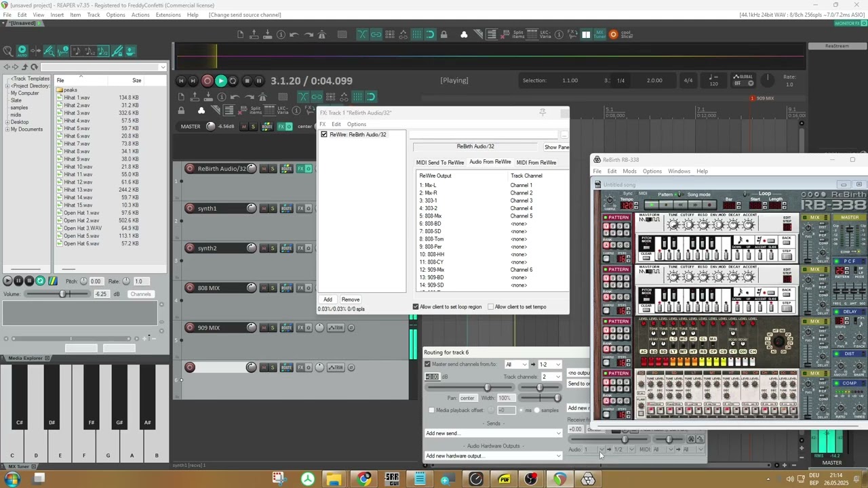Screen dimensions: 868x488
Task: Toggle Allow client to set loop region
Action: coord(416,307)
